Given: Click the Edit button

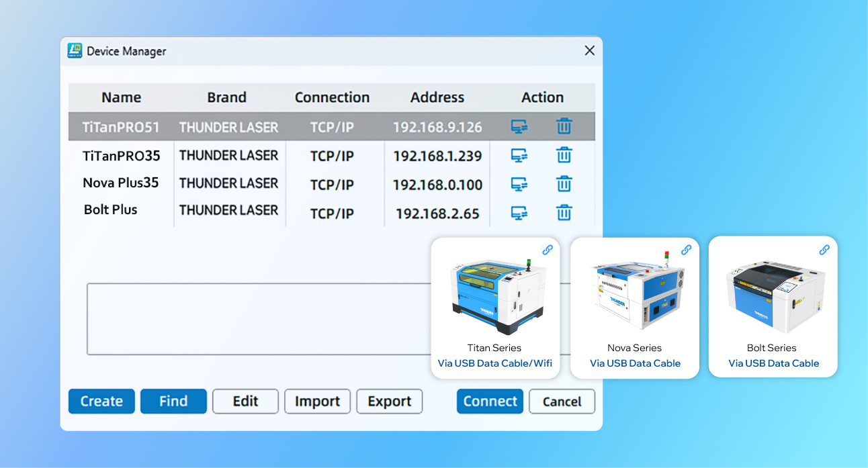Looking at the screenshot, I should point(245,402).
